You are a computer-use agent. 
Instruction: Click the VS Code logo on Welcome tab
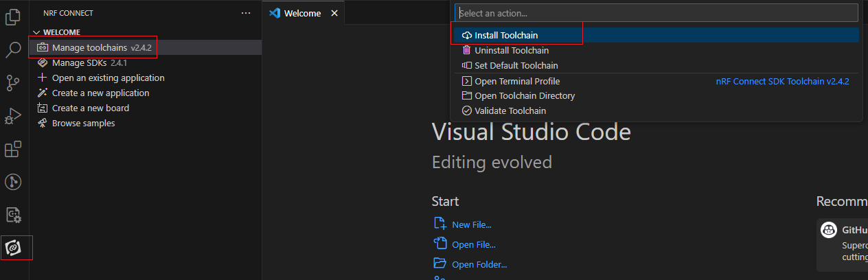click(x=275, y=13)
